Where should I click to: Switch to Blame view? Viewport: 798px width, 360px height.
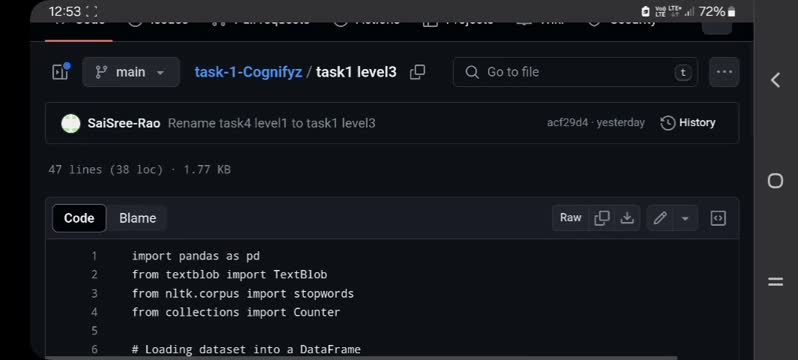tap(137, 218)
